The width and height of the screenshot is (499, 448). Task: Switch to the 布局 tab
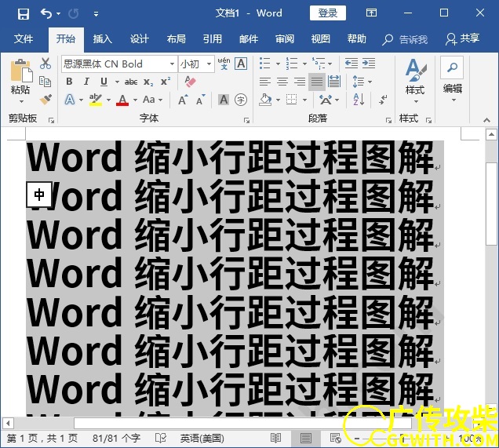coord(176,38)
